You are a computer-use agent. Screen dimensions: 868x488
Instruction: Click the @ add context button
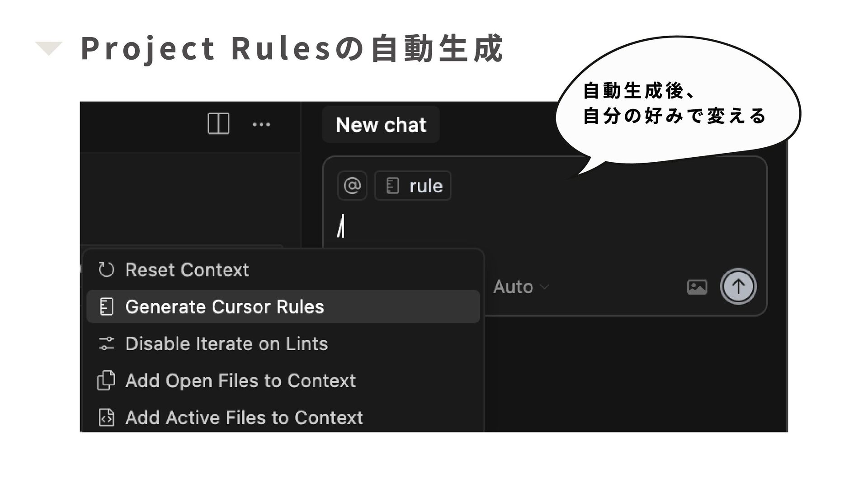click(352, 186)
